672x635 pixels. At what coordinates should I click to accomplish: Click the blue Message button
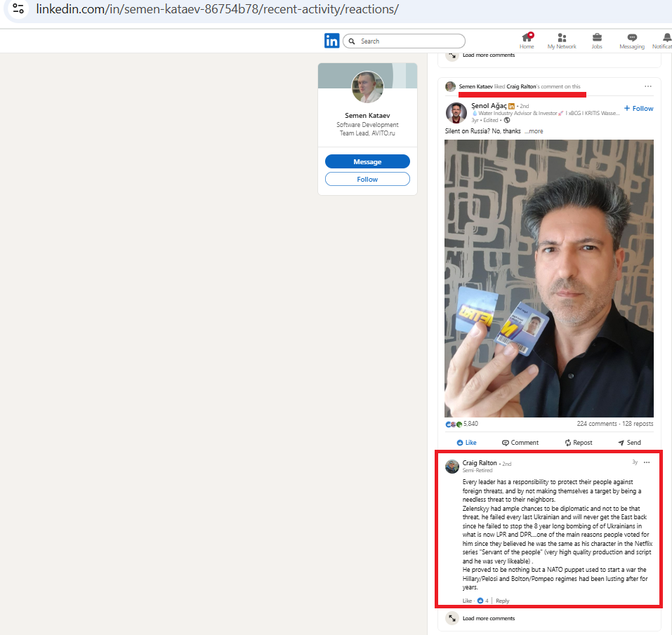(367, 161)
